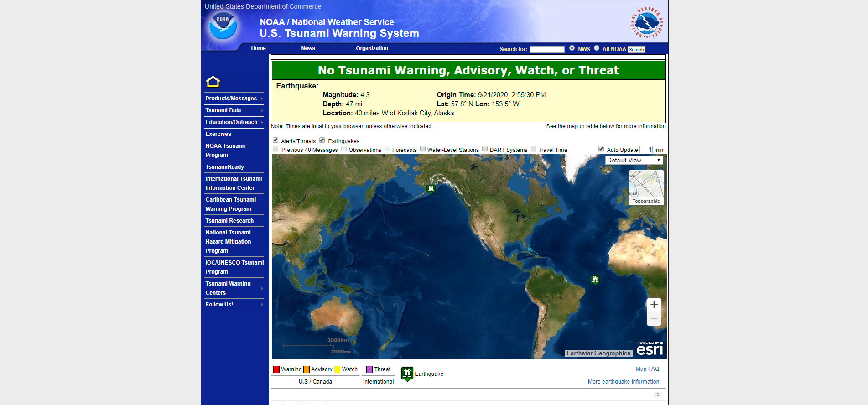Click the National Weather Service logo
This screenshot has width=868, height=405.
pos(647,23)
